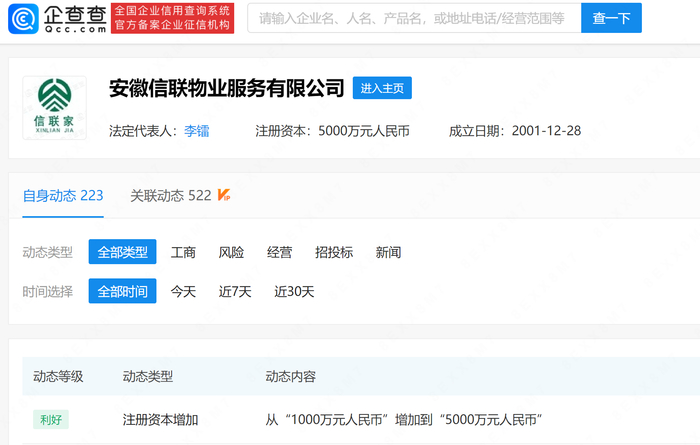This screenshot has width=700, height=445.
Task: Focus the company name search input
Action: coord(414,18)
